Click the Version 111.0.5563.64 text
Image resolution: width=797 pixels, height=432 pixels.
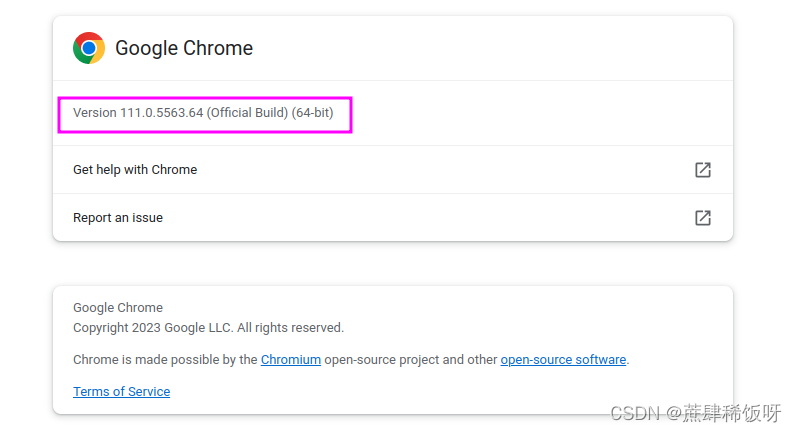[203, 113]
